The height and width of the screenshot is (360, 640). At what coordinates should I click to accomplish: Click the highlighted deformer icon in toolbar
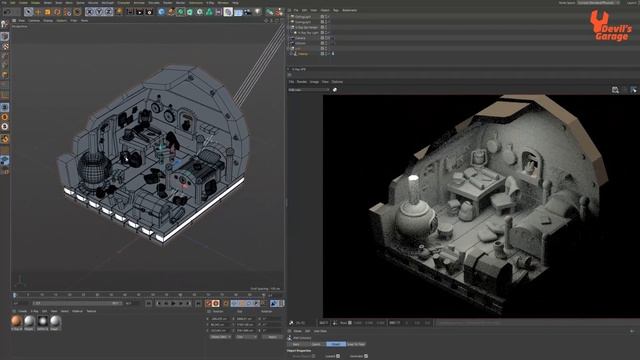(x=228, y=12)
